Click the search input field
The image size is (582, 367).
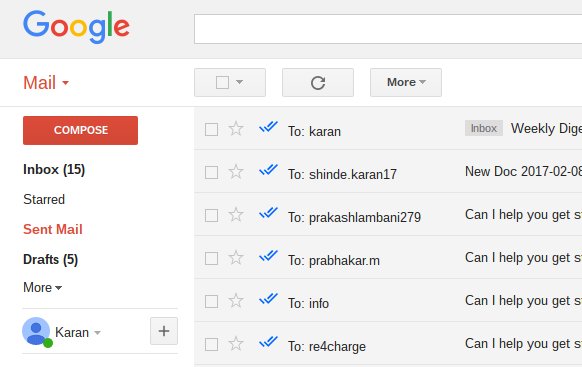388,29
